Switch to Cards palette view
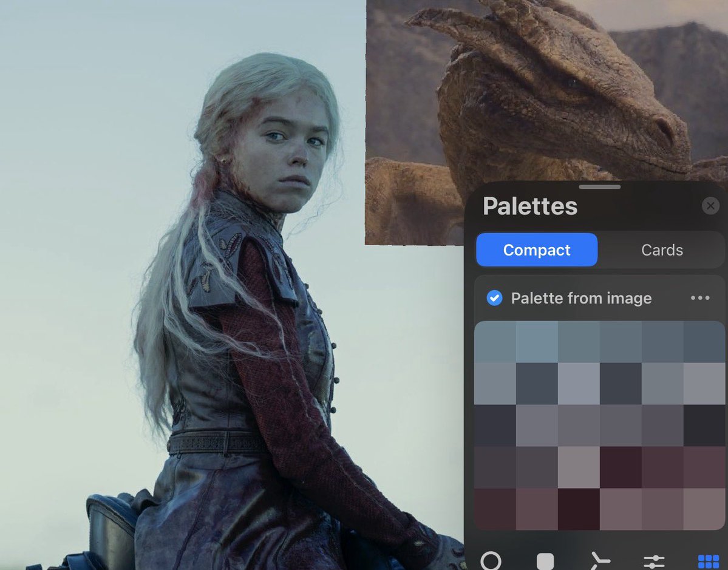The image size is (728, 570). coord(662,249)
